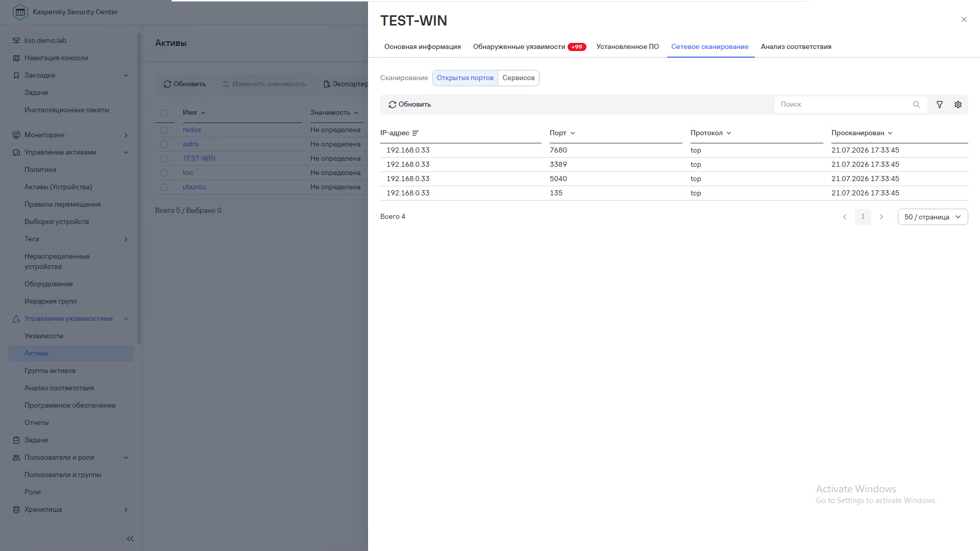The width and height of the screenshot is (980, 551).
Task: Switch to Основная информация tab
Action: [x=423, y=47]
